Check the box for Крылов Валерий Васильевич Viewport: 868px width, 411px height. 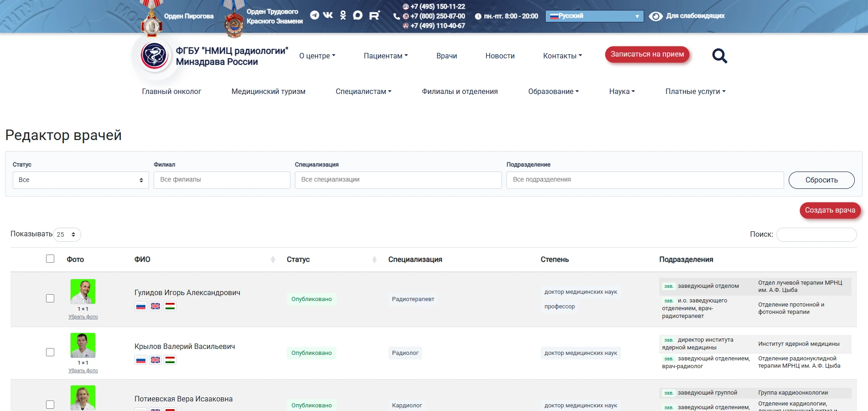[50, 352]
